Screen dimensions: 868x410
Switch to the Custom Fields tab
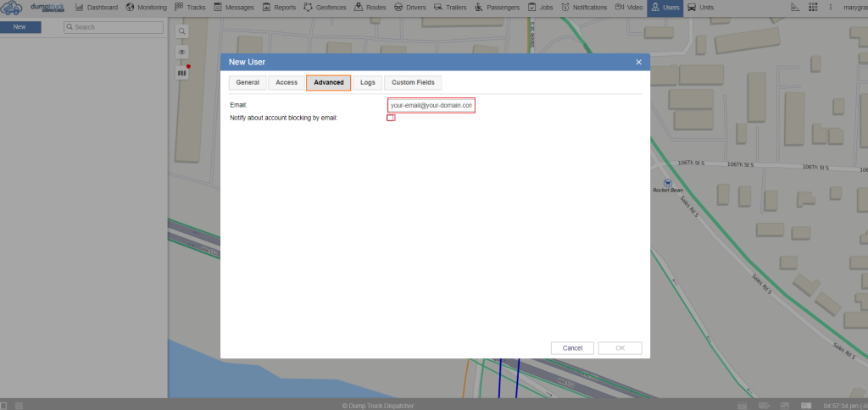413,82
